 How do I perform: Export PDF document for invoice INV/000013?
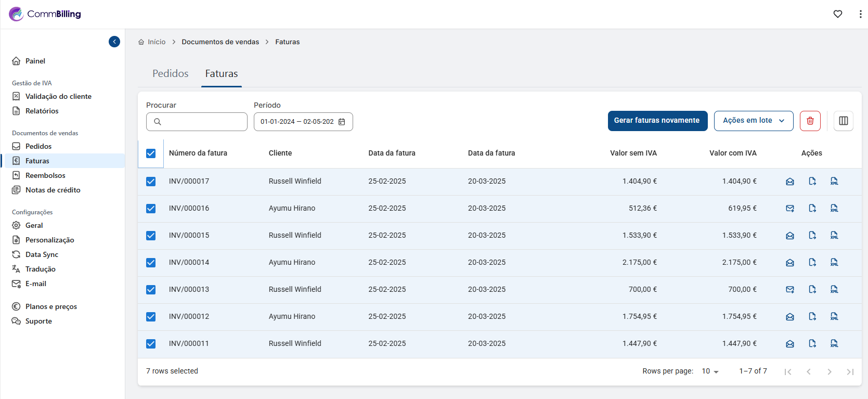(812, 290)
